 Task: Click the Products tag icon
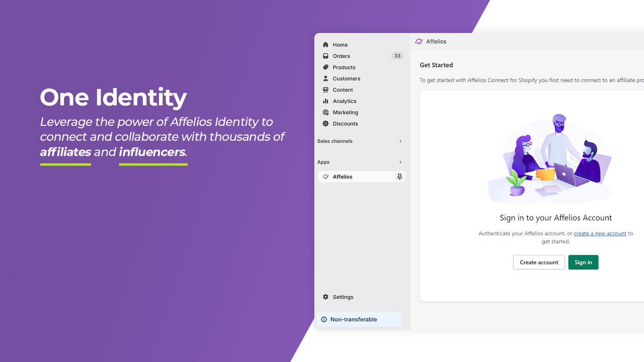(326, 67)
